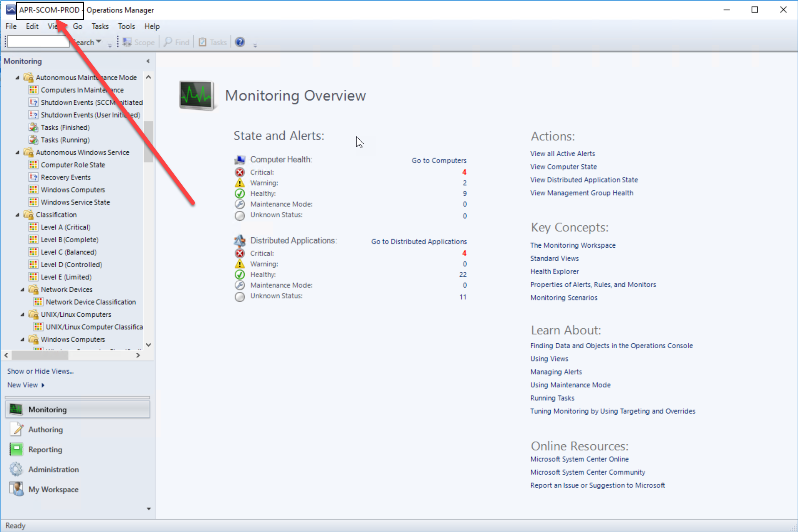Select the Tasks (Running) view icon
Viewport: 798px width, 532px height.
[x=33, y=140]
